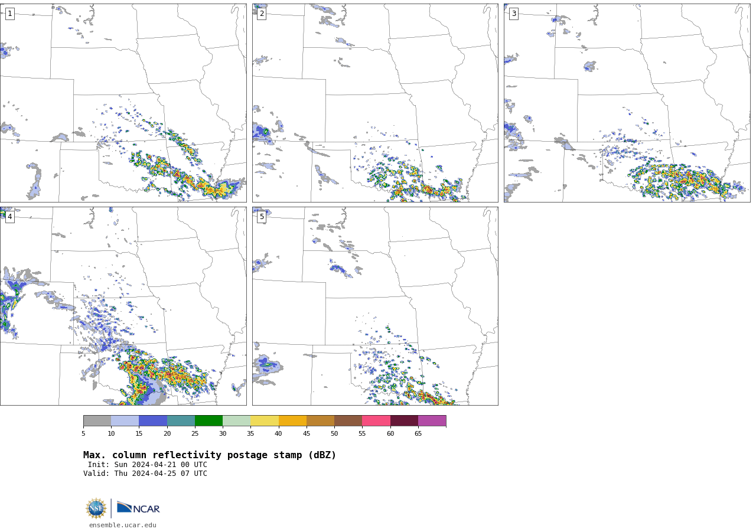
Task: Click the tan 45-50 dBZ swatch
Action: coord(320,421)
